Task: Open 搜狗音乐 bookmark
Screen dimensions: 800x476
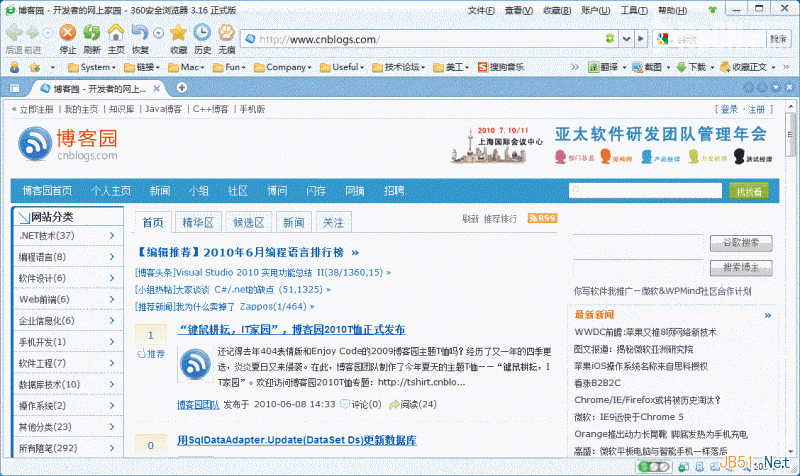Action: point(501,67)
